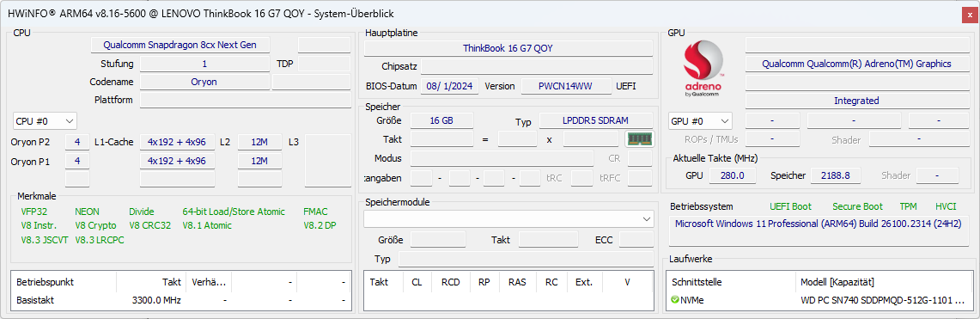This screenshot has height=319, width=980.
Task: Click the TPM status label
Action: click(908, 206)
